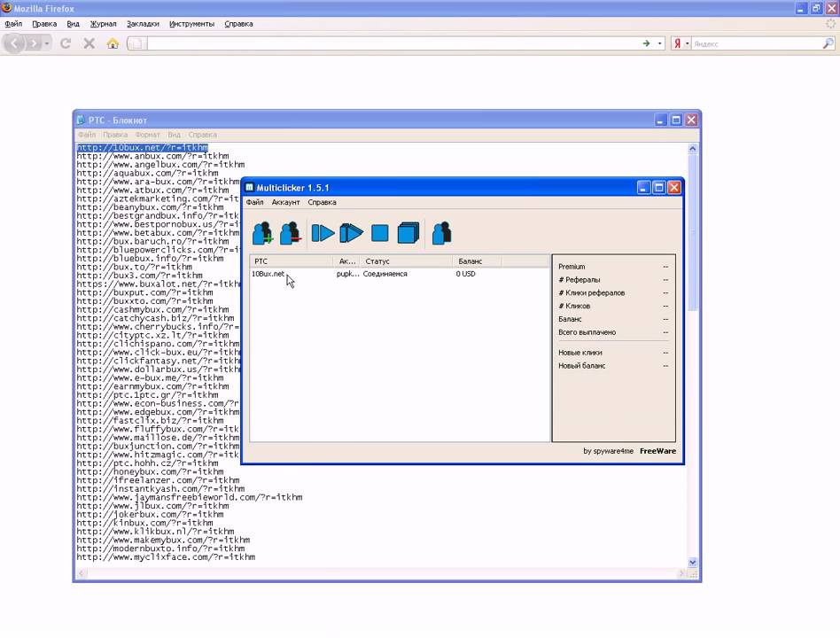Click the # Рефералы label
Viewport: 840px width, 638px height.
pyautogui.click(x=579, y=280)
